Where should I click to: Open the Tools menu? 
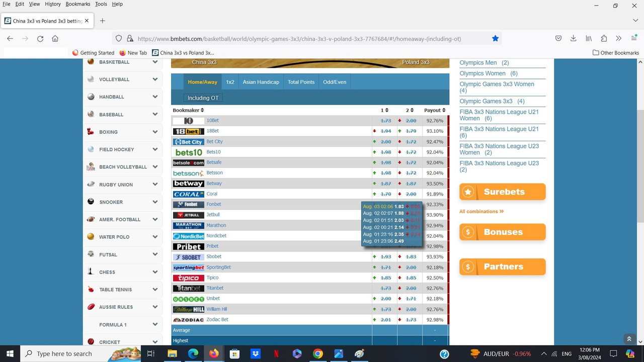tap(101, 4)
